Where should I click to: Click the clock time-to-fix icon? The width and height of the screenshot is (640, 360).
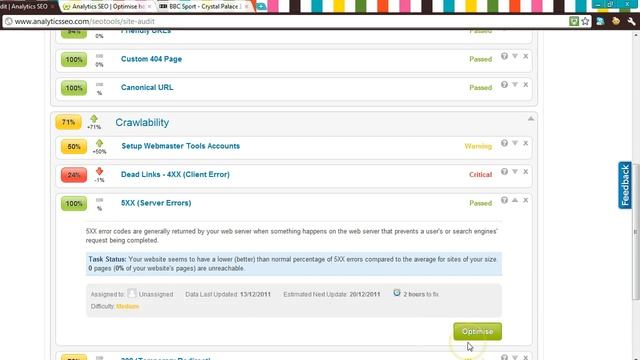pos(397,293)
